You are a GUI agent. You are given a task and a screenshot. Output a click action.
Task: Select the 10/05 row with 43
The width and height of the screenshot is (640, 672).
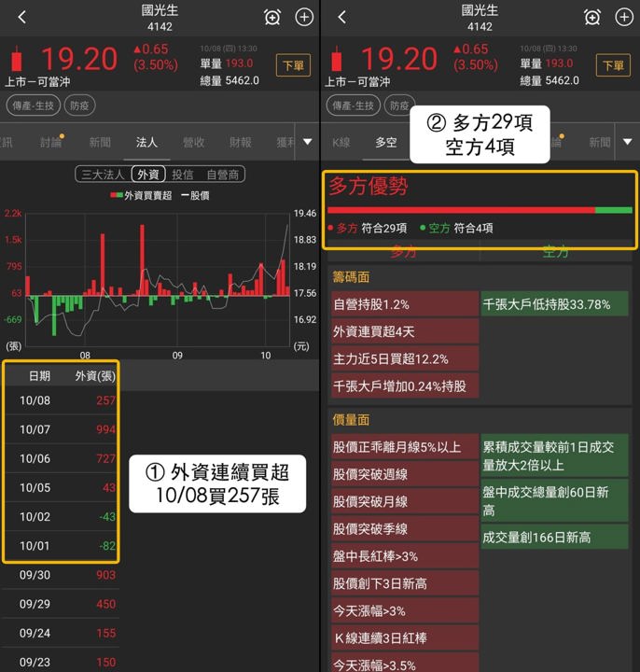click(x=62, y=488)
